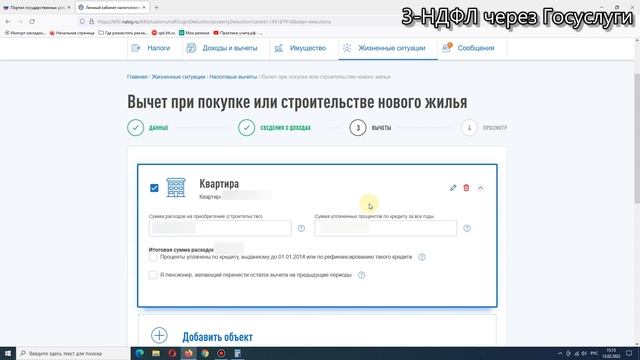Open the Мои резюме bookmark

click(x=194, y=33)
